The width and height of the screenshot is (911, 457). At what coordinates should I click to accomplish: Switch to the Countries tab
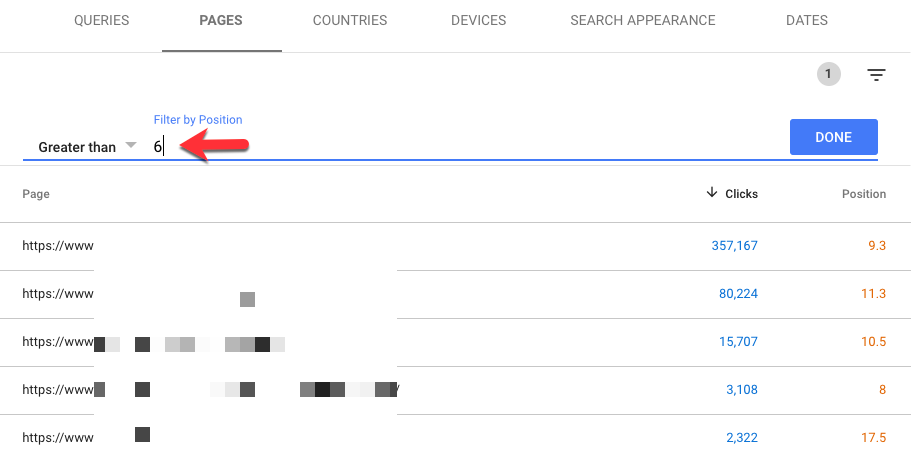coord(350,20)
